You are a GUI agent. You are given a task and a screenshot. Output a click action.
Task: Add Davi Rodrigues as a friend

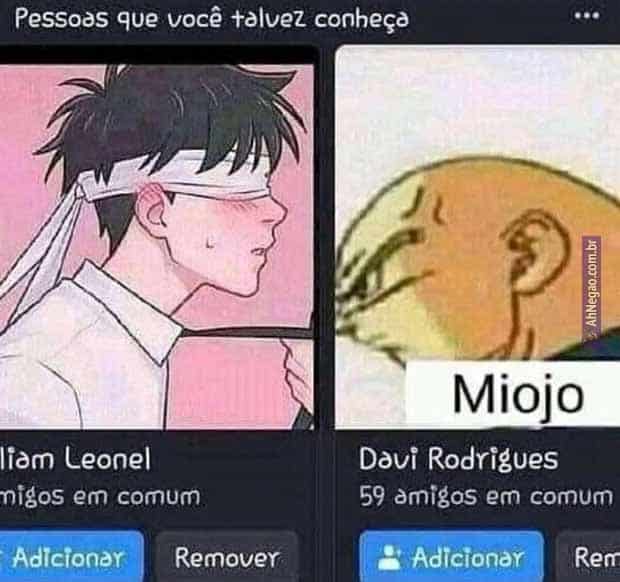(x=452, y=556)
